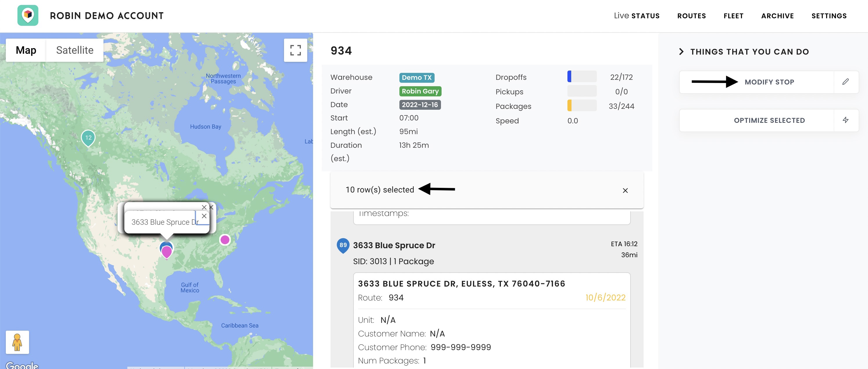Click the 22/172 dropoffs count
The image size is (868, 369).
tap(621, 78)
